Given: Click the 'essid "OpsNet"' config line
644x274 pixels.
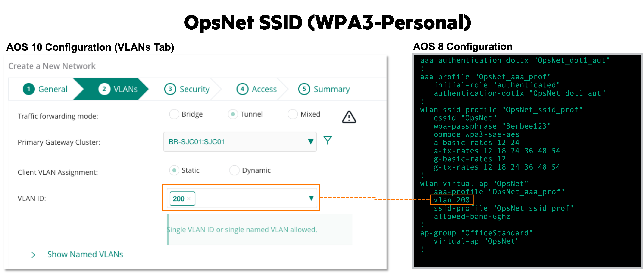Looking at the screenshot, I should click(465, 118).
